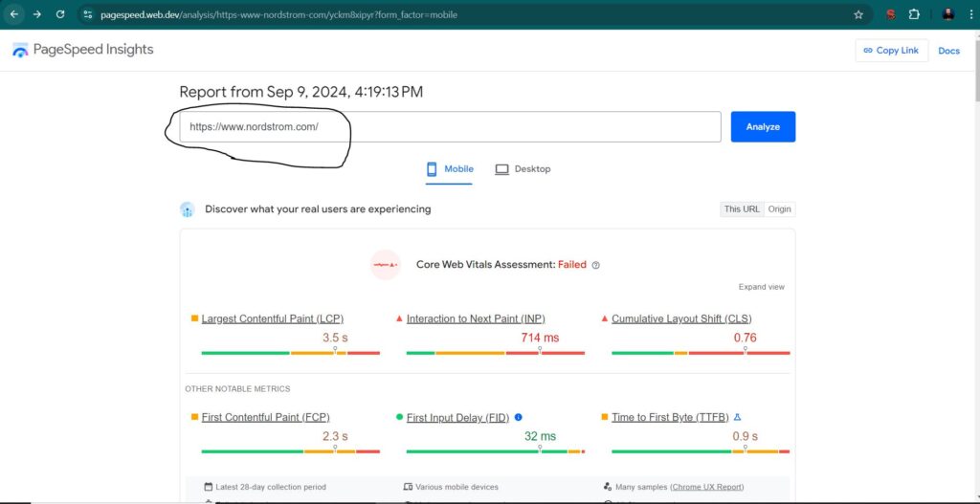Open the Chrome UX Report link
The height and width of the screenshot is (504, 980).
coord(707,487)
